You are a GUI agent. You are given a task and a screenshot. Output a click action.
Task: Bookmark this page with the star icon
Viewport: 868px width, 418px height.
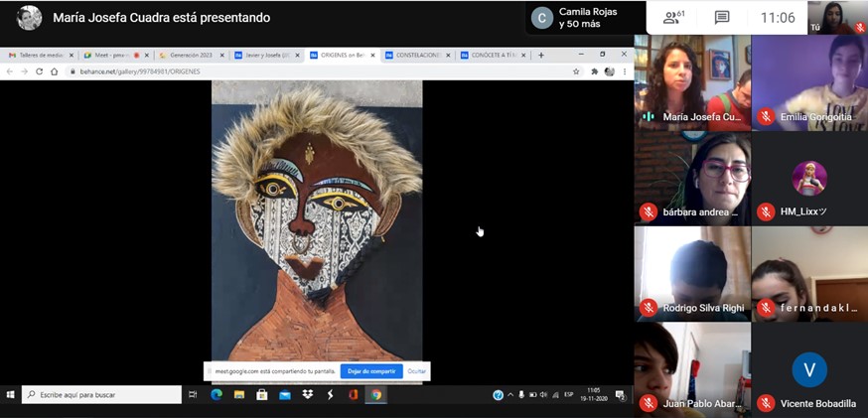point(576,71)
